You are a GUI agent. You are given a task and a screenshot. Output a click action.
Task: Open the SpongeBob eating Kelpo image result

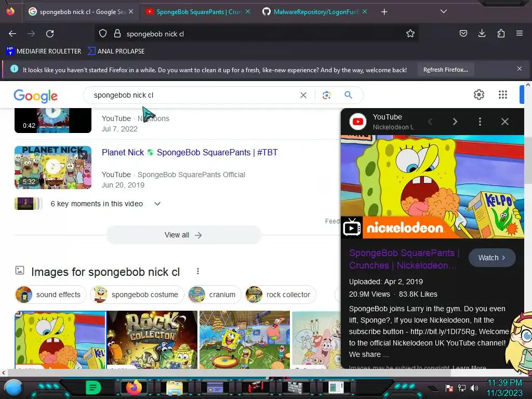(x=60, y=340)
